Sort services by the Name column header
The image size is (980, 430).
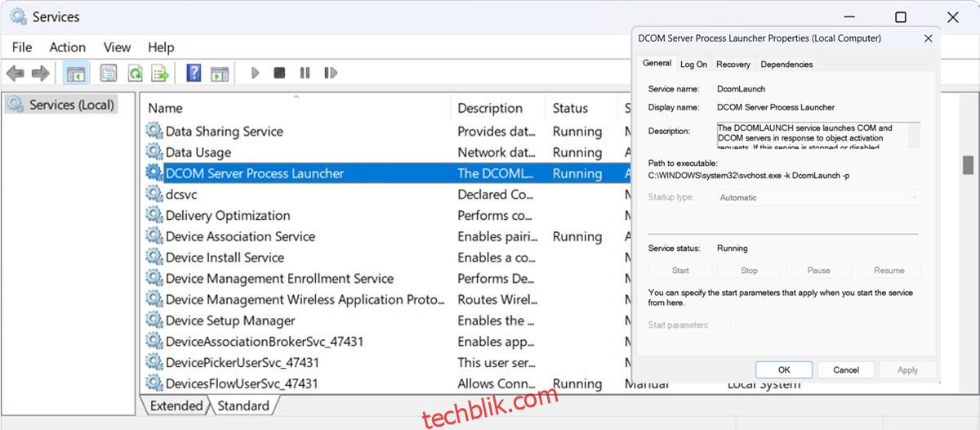(296, 108)
